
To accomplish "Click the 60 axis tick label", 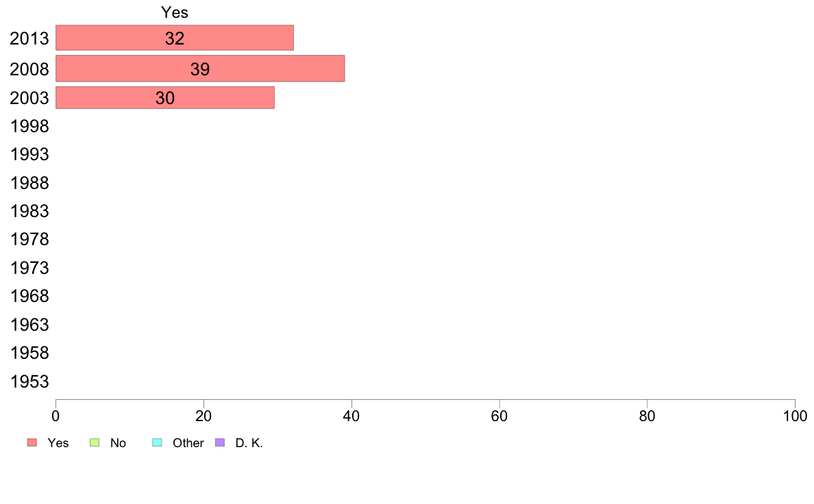I will (x=500, y=416).
